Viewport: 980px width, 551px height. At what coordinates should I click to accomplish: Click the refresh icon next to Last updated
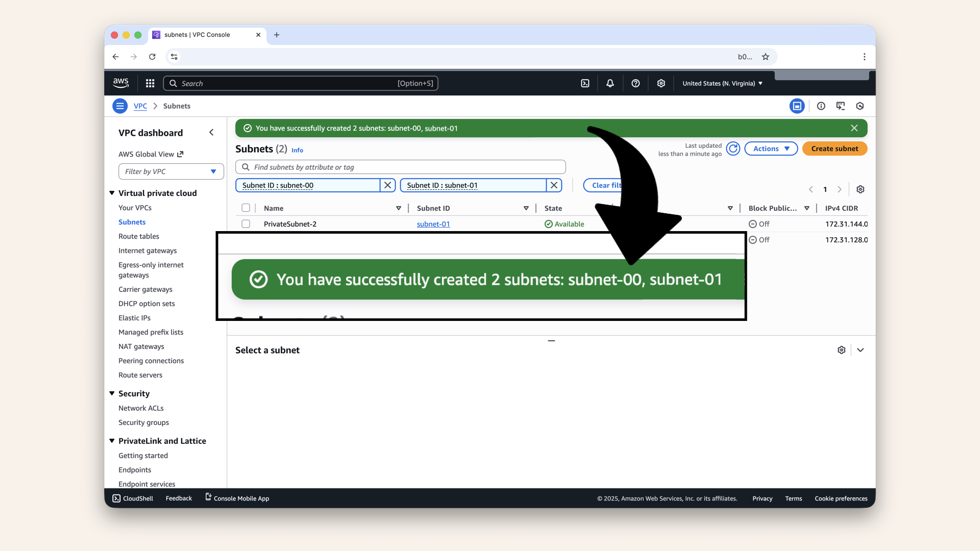coord(733,148)
